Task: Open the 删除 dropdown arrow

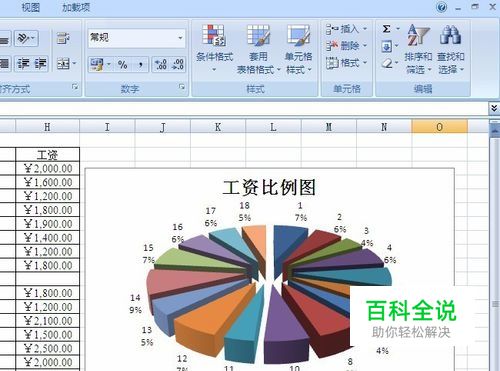Action: [x=364, y=46]
